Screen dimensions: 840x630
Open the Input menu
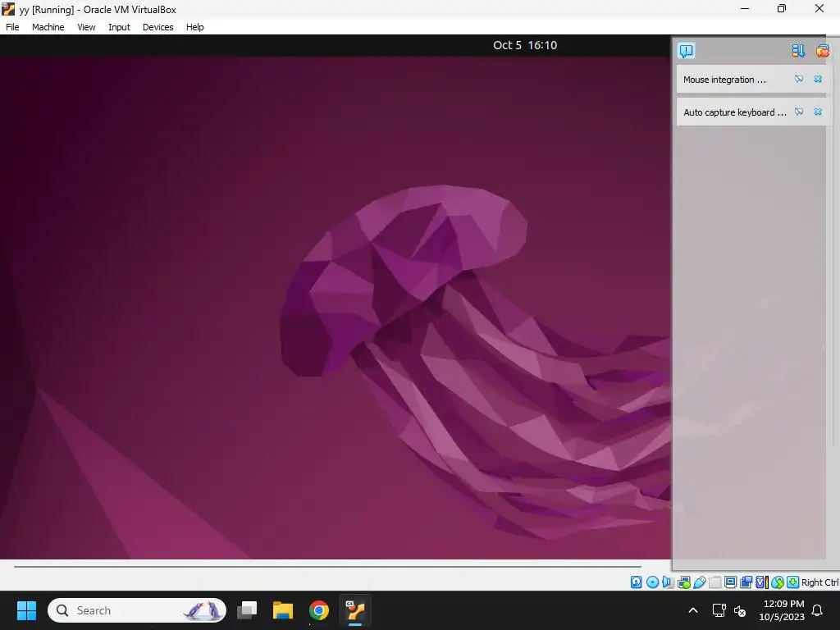coord(119,27)
